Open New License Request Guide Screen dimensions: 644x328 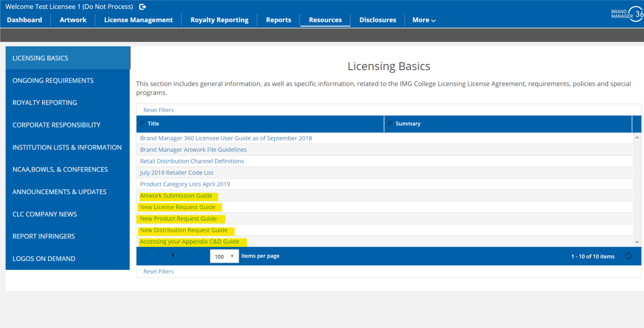178,207
